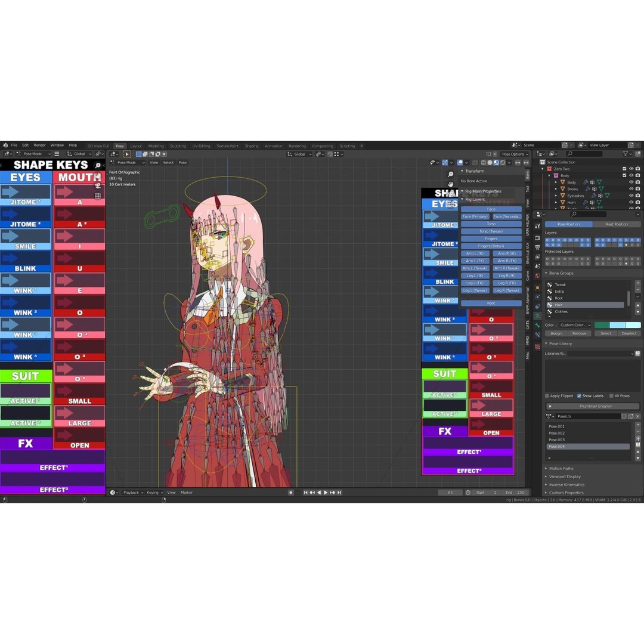Viewport: 644px width, 644px height.
Task: Open the Tool properties tab
Action: (538, 227)
